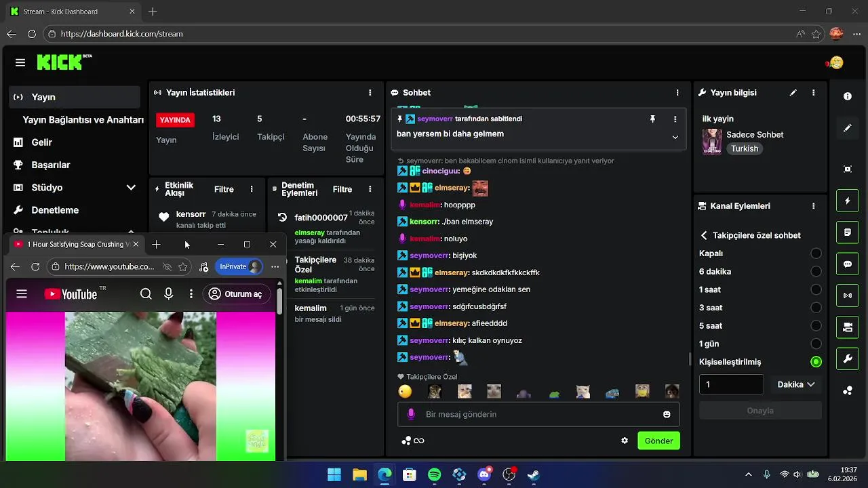Click the Gönder send button
The width and height of the screenshot is (868, 488).
click(x=658, y=441)
